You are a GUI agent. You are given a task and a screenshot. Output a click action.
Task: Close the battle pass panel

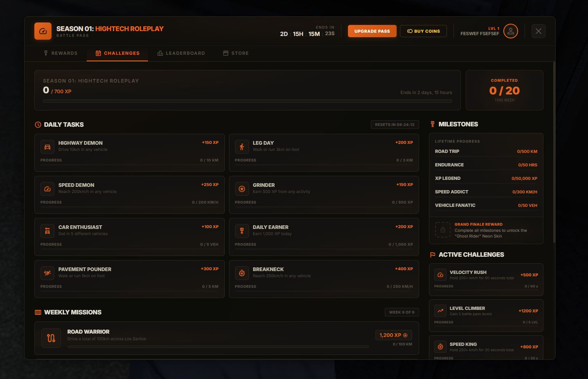tap(538, 31)
